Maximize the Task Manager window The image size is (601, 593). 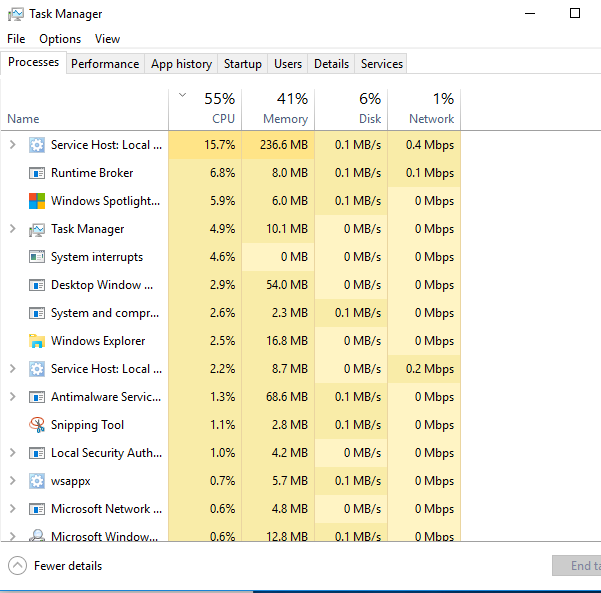pyautogui.click(x=575, y=13)
